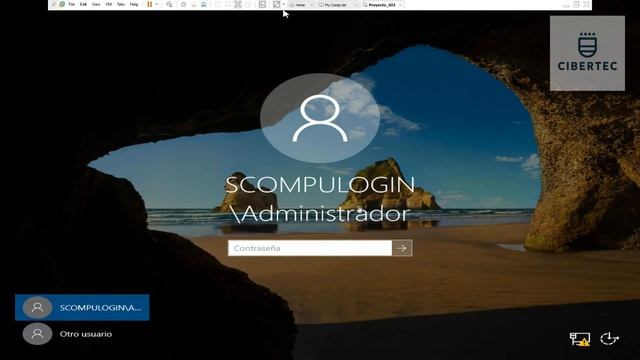Click Send Ctrl+Alt+Del toolbar icon
The width and height of the screenshot is (640, 360).
pos(169,4)
